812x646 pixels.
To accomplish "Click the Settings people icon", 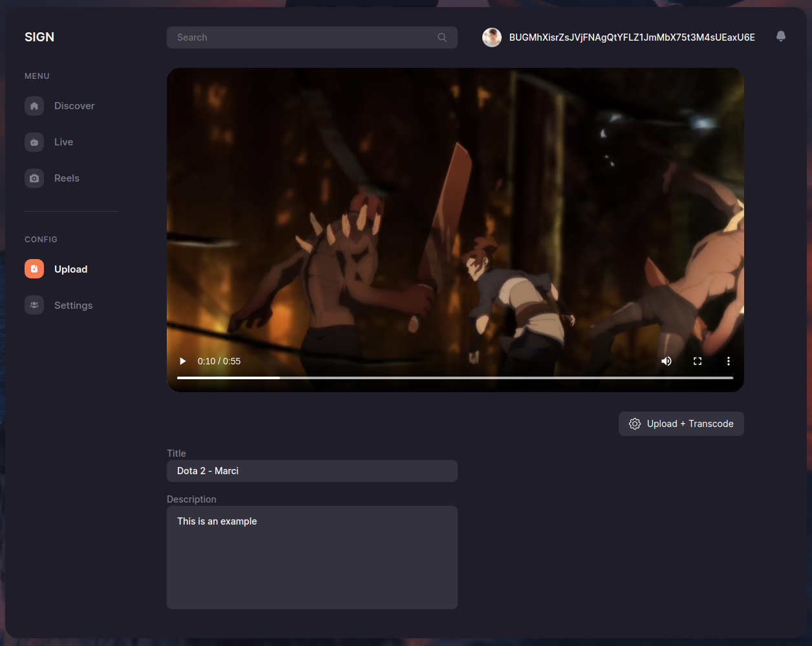I will point(34,306).
